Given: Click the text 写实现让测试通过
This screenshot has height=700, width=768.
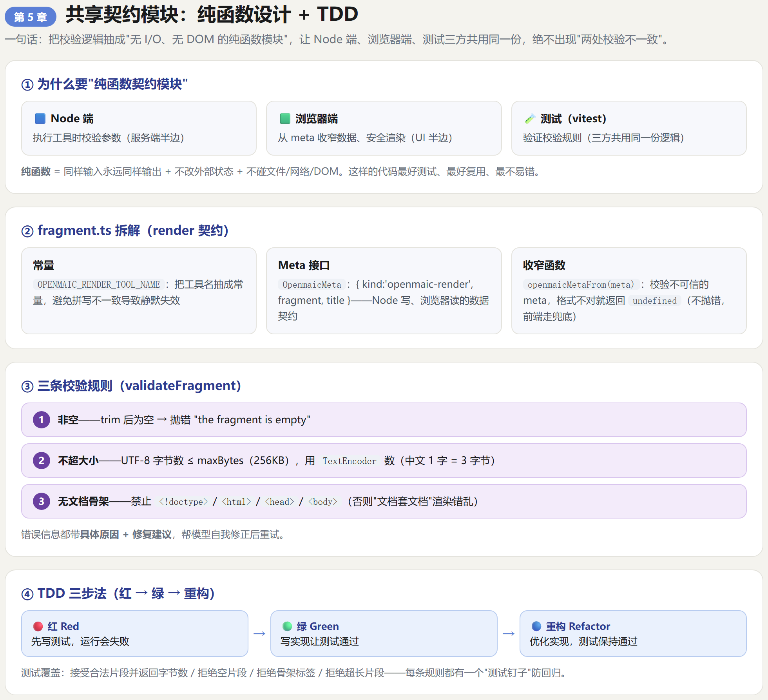Looking at the screenshot, I should pos(320,642).
